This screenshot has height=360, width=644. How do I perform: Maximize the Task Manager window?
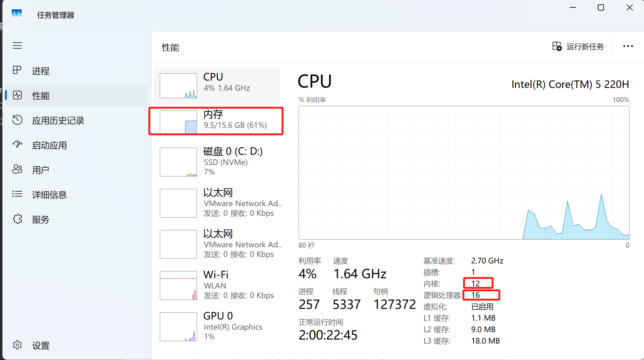pyautogui.click(x=601, y=8)
